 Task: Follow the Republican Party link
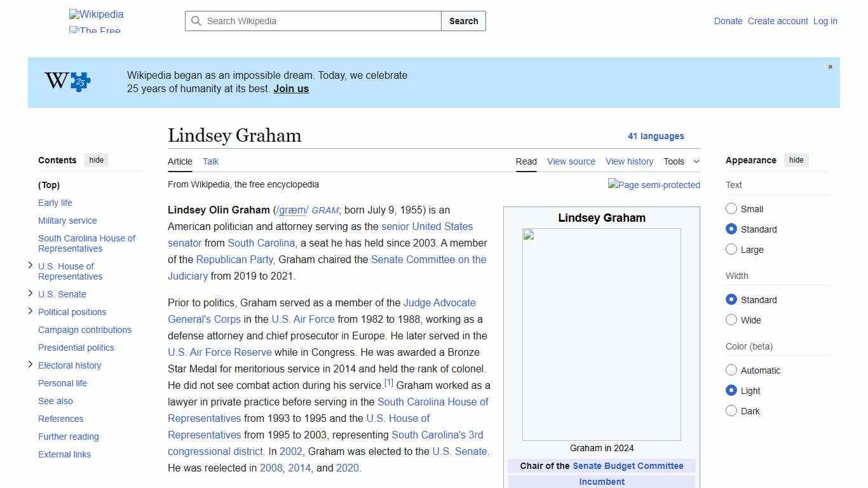coord(234,259)
